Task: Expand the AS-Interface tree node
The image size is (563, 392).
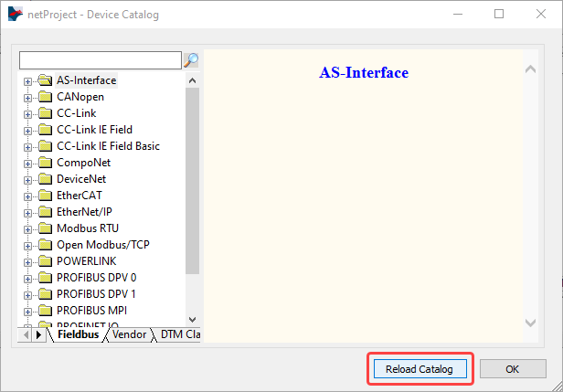Action: [27, 81]
